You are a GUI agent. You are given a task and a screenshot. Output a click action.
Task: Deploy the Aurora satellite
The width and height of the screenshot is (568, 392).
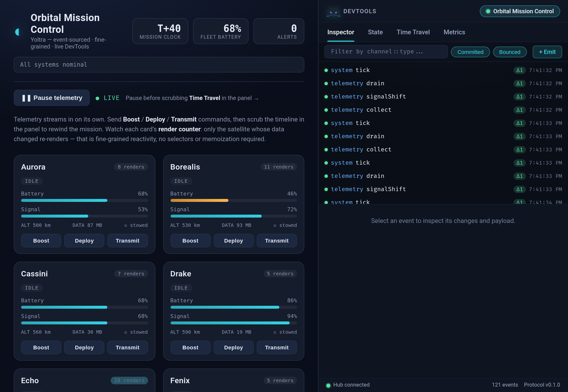click(84, 240)
